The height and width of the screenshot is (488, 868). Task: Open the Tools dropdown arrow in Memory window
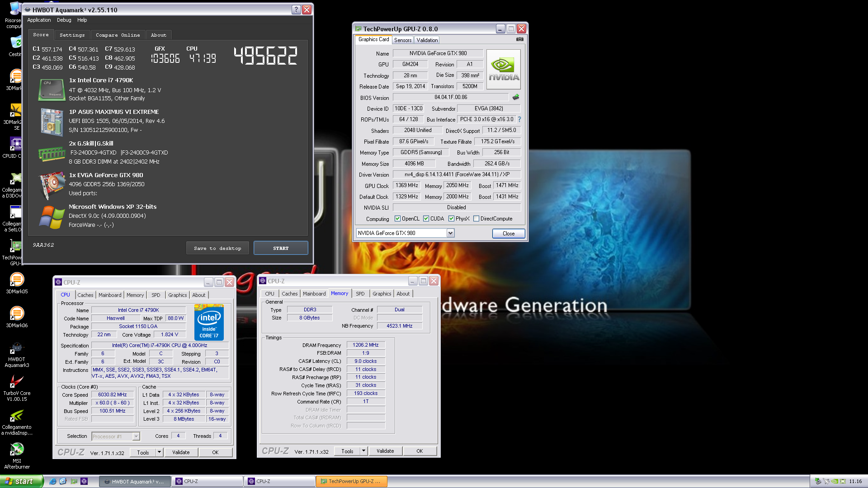coord(363,451)
